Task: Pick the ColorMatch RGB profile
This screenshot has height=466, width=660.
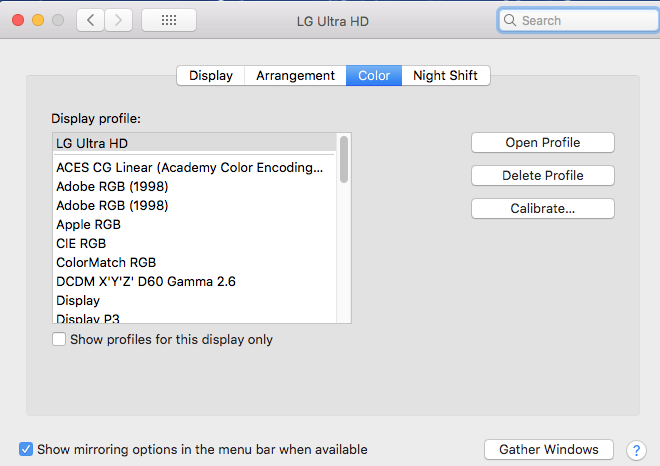Action: 195,262
